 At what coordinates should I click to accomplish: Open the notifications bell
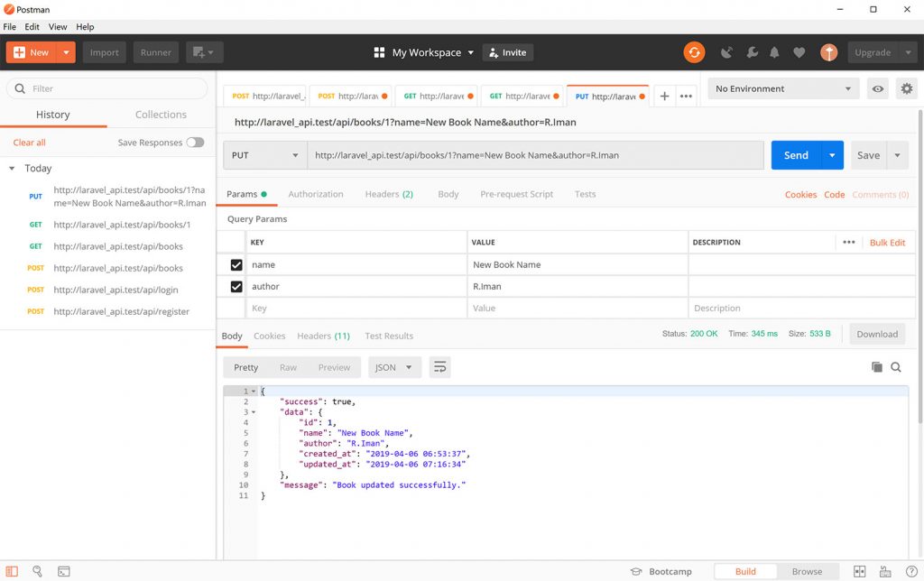tap(774, 52)
